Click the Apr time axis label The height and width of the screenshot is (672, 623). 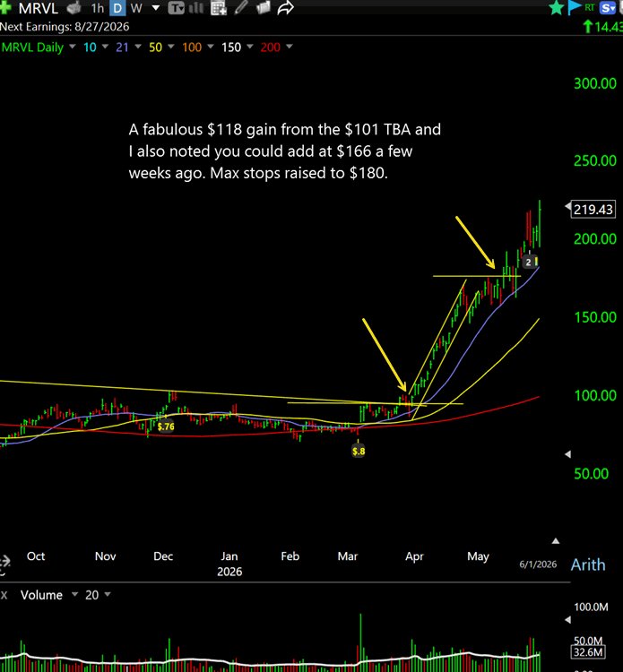pyautogui.click(x=414, y=556)
